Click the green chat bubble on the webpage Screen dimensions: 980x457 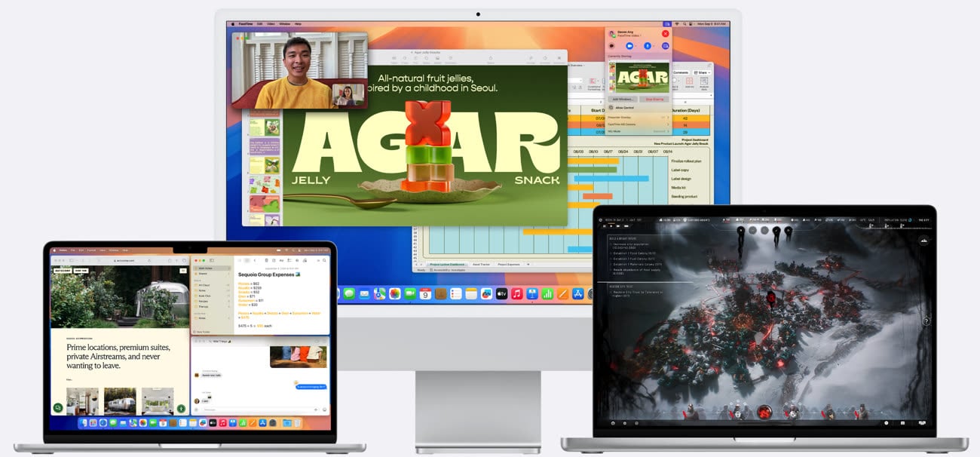click(58, 407)
